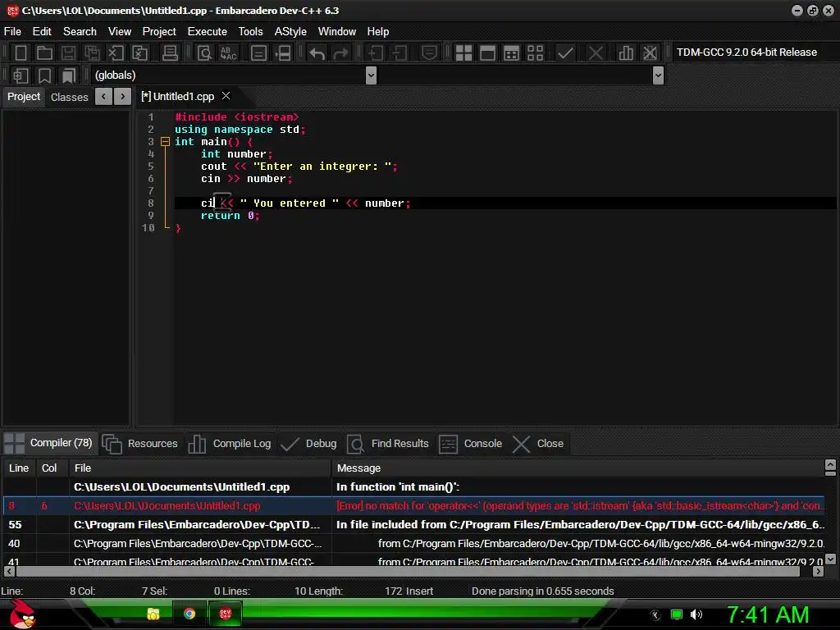This screenshot has width=840, height=630.
Task: Switch to the Find Results tab
Action: click(388, 444)
